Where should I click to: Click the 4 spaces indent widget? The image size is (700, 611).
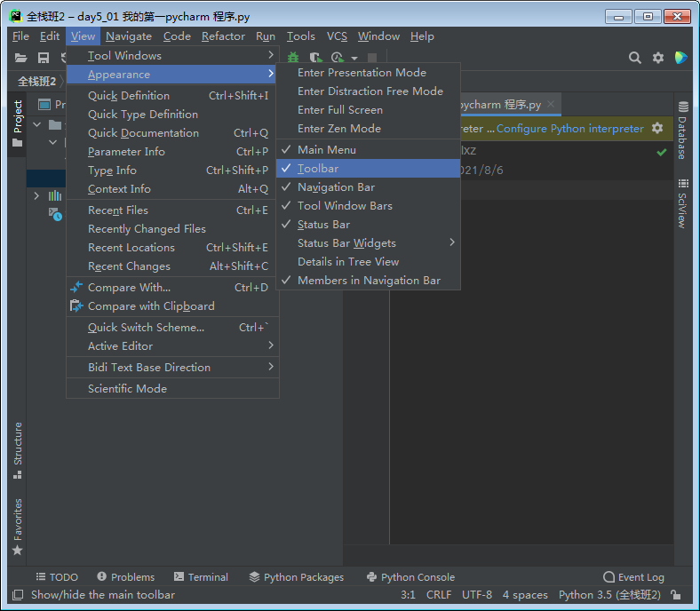tap(525, 595)
